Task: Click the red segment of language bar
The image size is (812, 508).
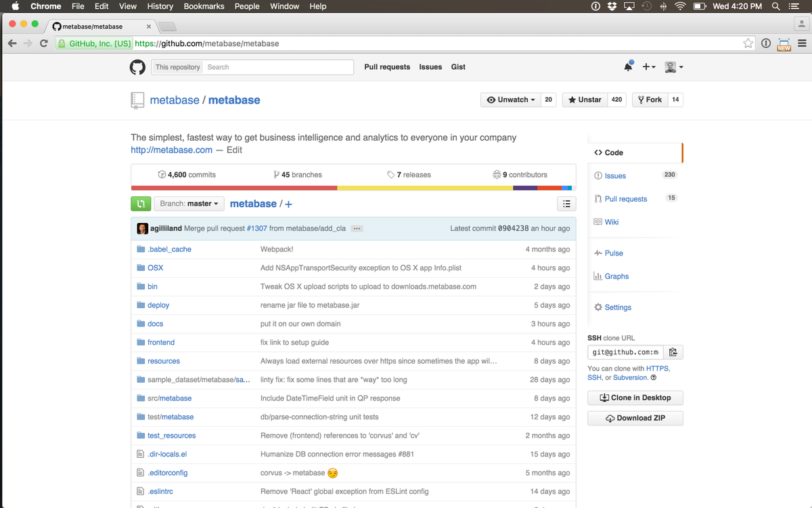Action: pos(234,188)
